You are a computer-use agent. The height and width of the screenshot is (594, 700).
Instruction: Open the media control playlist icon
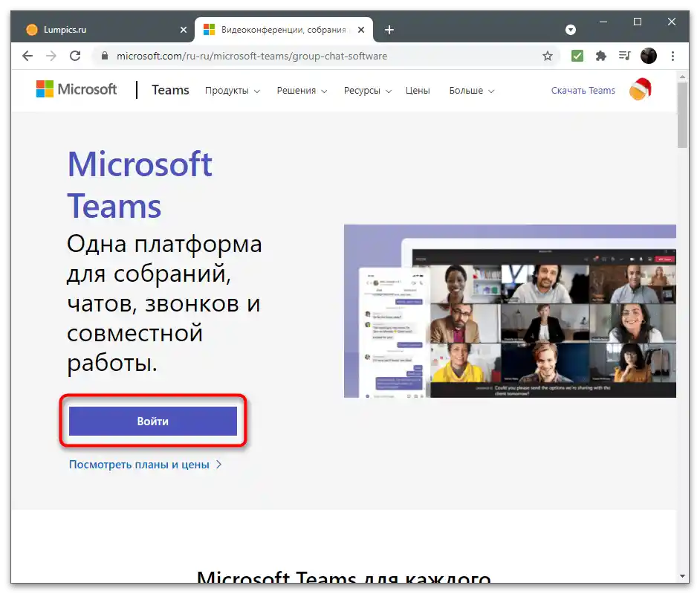coord(624,56)
